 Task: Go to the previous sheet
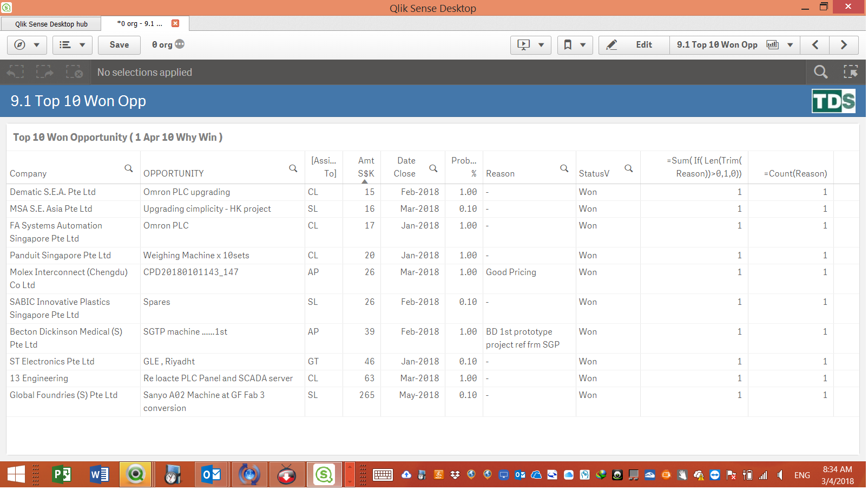pos(815,45)
